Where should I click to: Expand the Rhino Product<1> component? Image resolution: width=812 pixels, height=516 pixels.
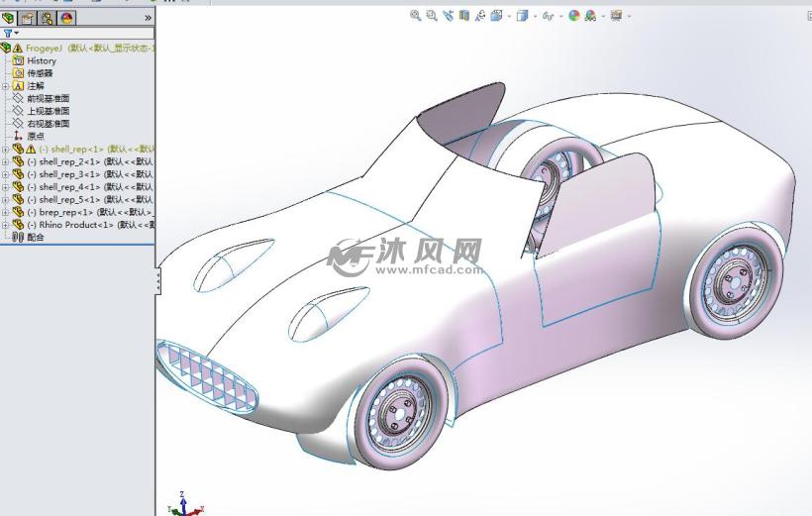coord(5,225)
